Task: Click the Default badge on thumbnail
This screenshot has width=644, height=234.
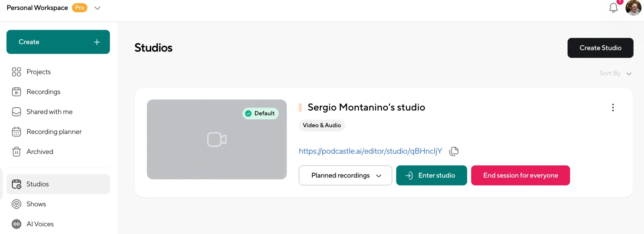Action: tap(260, 113)
